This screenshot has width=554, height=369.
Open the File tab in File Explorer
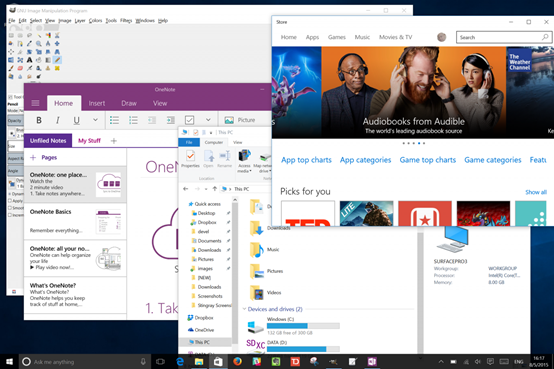coord(189,142)
